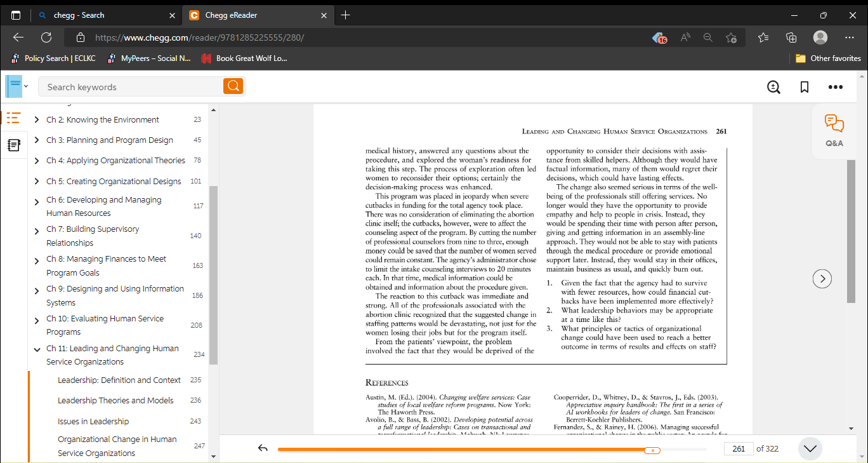The image size is (868, 463).
Task: Open the browser profile avatar
Action: point(820,37)
